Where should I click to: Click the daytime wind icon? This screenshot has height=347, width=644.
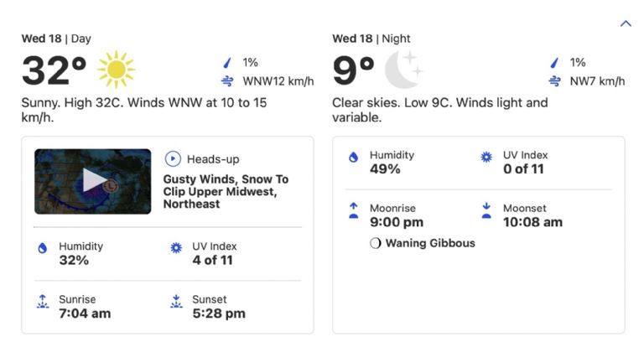pos(226,81)
